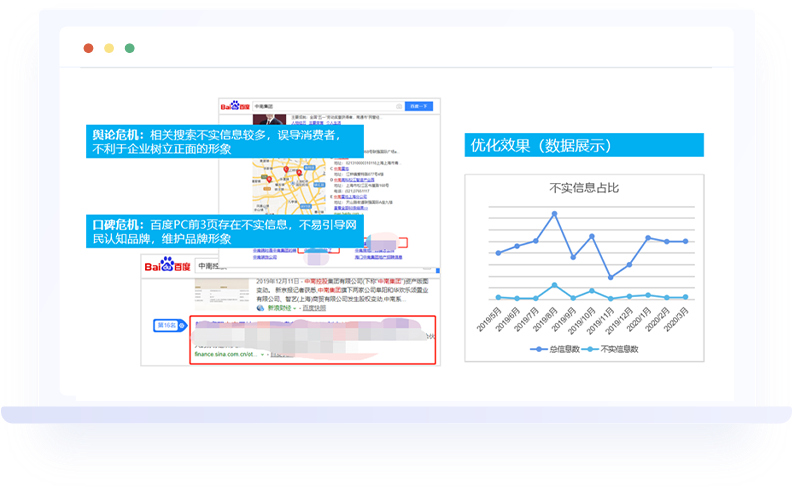Click the map thumbnail in search results
The image size is (794, 491).
coord(289,186)
